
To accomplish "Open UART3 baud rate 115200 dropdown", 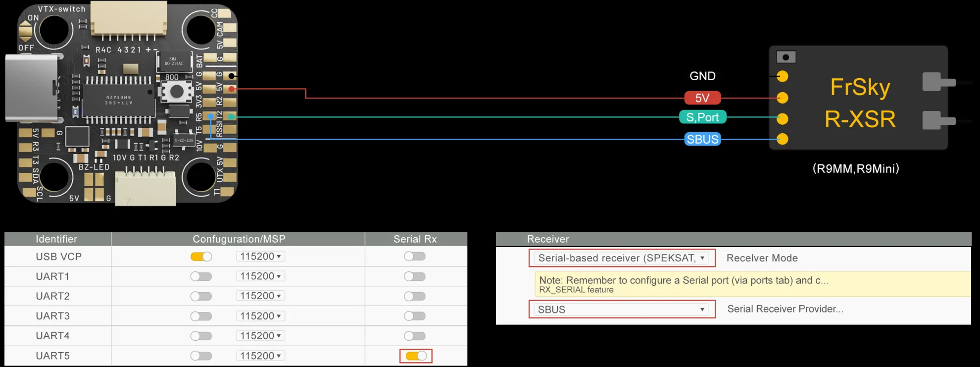I will [260, 316].
